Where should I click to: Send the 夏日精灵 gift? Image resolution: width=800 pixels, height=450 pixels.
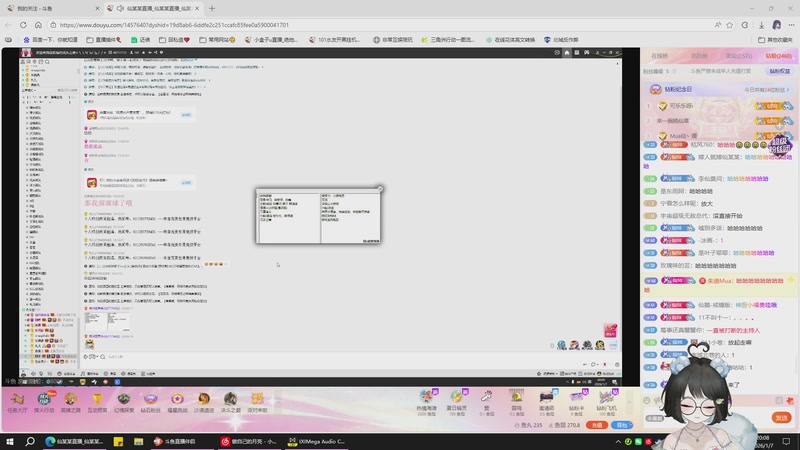[x=457, y=402]
